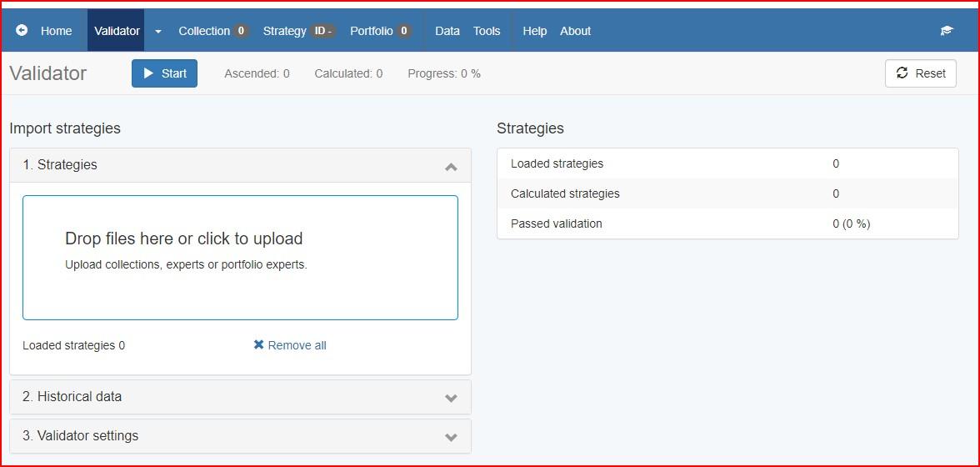This screenshot has width=980, height=467.
Task: Click the Strategies panel heading on right
Action: [530, 128]
